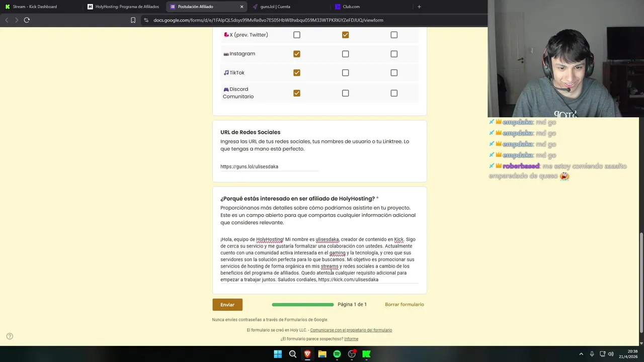Click the Brave browser taskbar icon
This screenshot has height=362, width=644.
click(307, 354)
